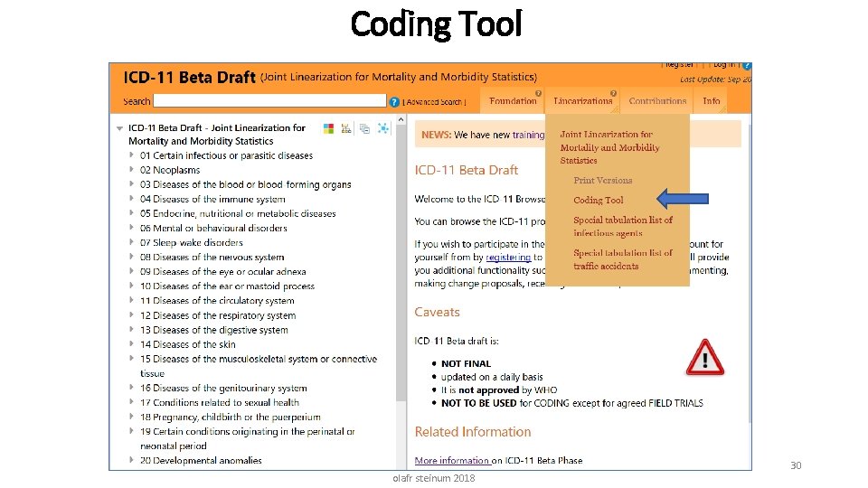Expand 03 Diseases of the blood chapter
868x488 pixels.
pyautogui.click(x=131, y=183)
